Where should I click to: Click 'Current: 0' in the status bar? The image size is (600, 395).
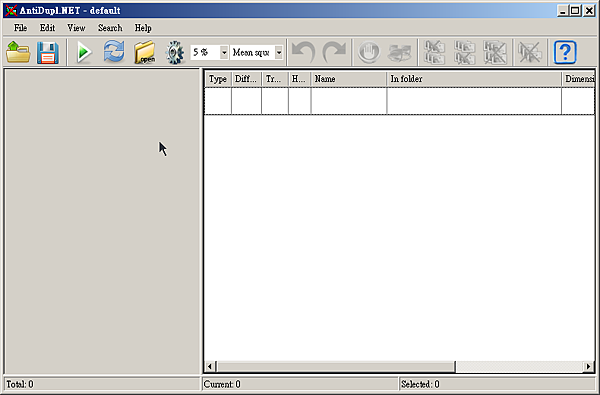pos(222,384)
